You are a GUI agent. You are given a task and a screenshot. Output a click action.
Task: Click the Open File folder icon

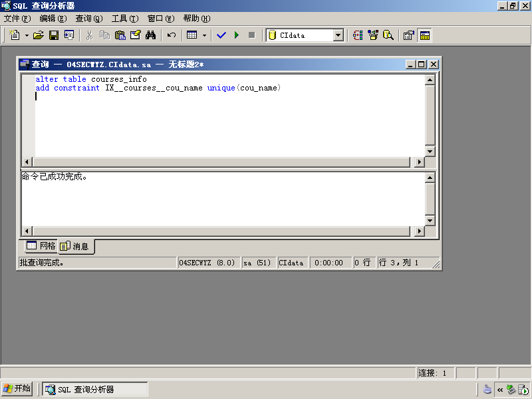[x=39, y=35]
